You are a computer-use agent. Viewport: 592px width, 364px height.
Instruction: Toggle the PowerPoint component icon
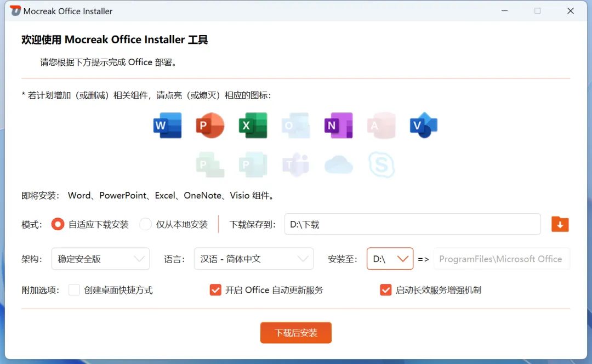click(x=210, y=126)
